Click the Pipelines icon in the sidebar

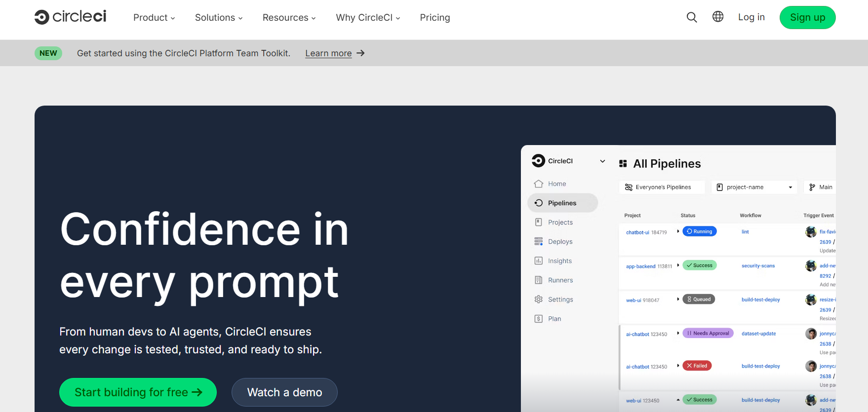[x=539, y=203]
